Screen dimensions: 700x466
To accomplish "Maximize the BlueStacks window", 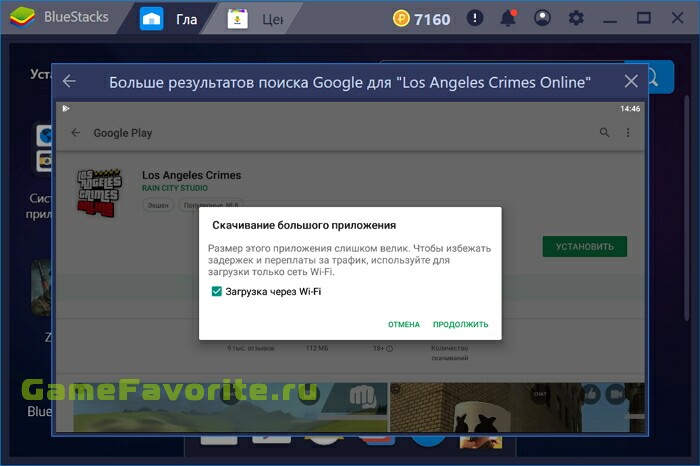I will (643, 18).
